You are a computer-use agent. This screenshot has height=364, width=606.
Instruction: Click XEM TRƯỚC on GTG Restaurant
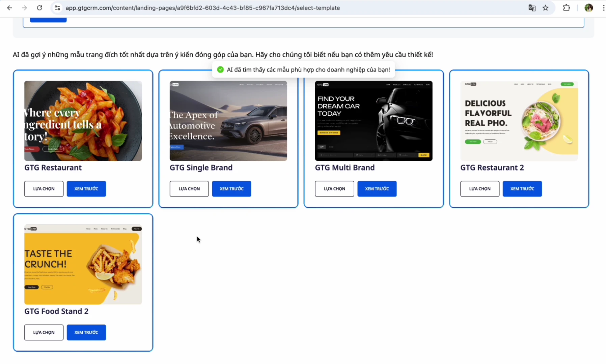pos(86,188)
